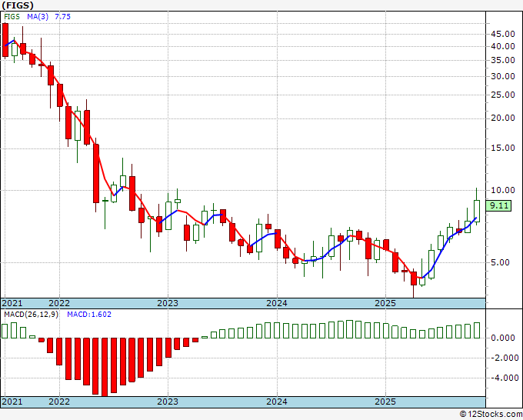Click the 25.00 price axis label
The image size is (523, 420).
click(x=503, y=95)
